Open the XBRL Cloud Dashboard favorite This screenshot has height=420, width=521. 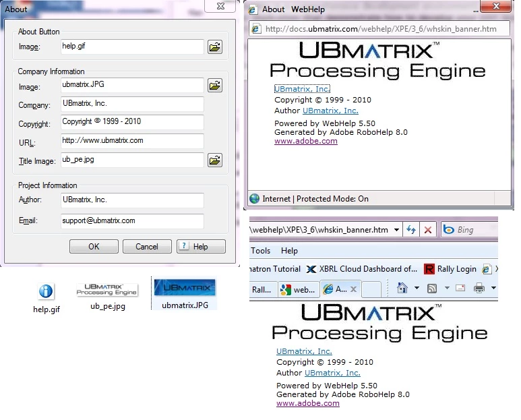coord(361,269)
